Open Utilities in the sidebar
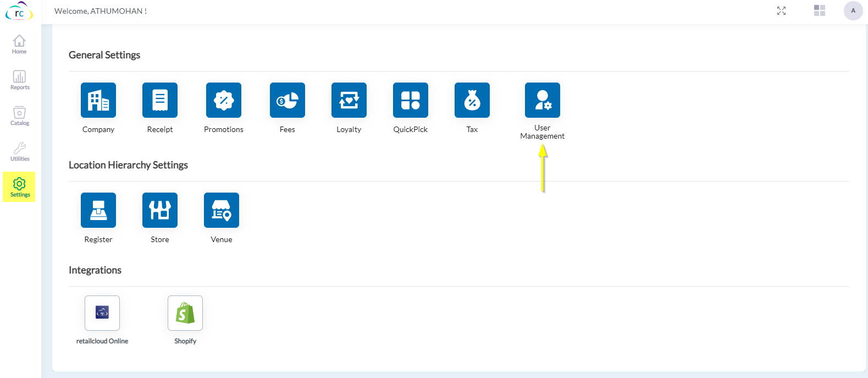This screenshot has width=868, height=378. pos(19,152)
